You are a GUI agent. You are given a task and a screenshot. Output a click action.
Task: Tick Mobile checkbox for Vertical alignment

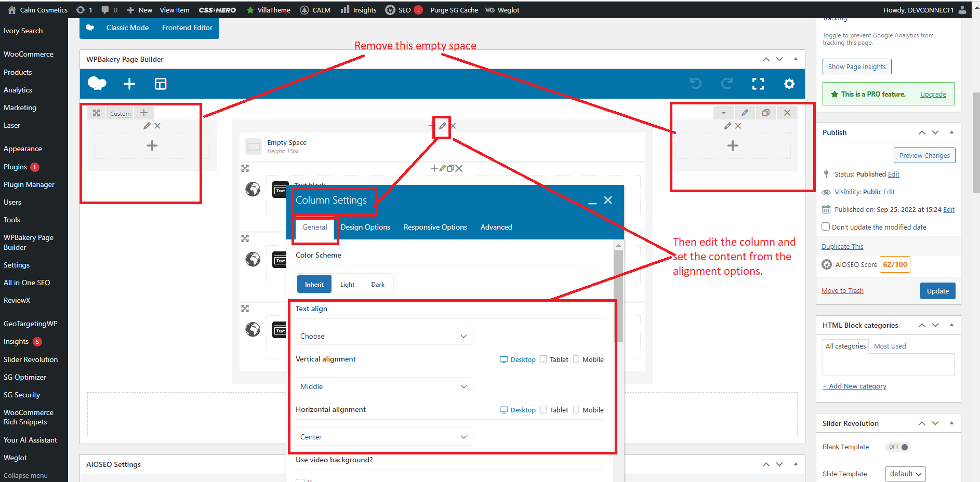(x=576, y=359)
